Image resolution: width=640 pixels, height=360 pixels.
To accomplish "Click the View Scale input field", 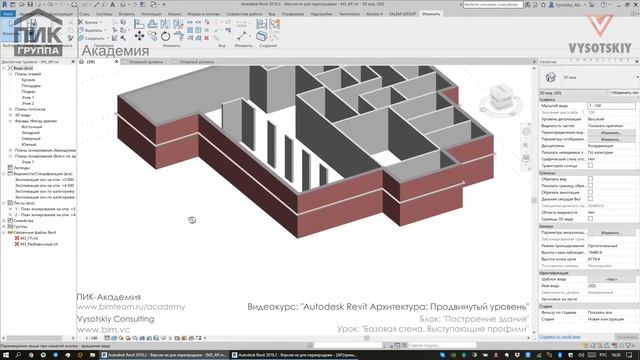I will 611,106.
